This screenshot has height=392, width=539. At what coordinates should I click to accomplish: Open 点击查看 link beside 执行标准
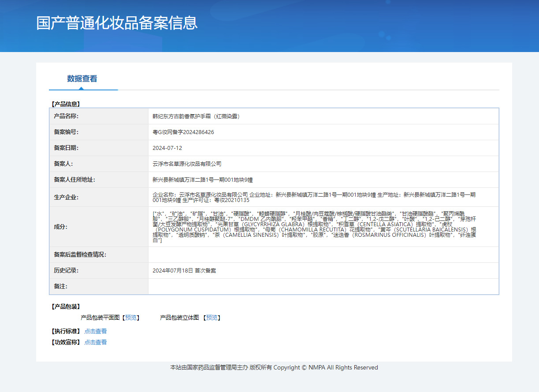pyautogui.click(x=96, y=331)
